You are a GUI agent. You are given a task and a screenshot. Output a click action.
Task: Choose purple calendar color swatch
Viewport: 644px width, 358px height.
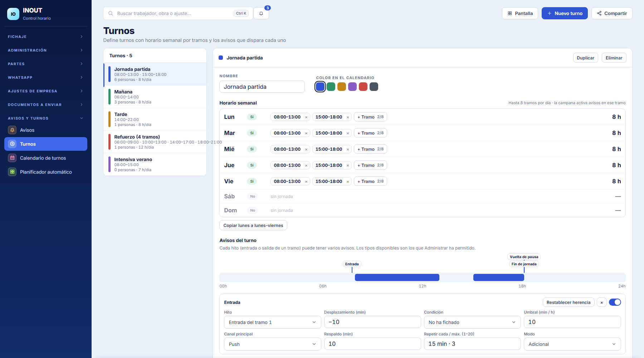352,87
